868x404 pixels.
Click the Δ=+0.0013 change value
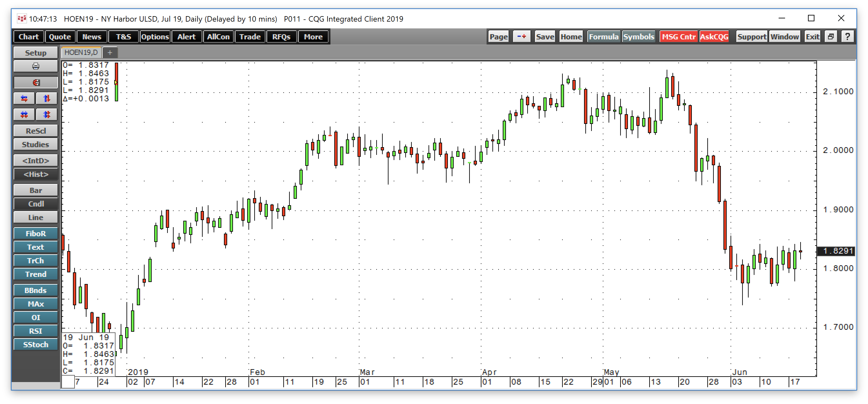point(86,98)
